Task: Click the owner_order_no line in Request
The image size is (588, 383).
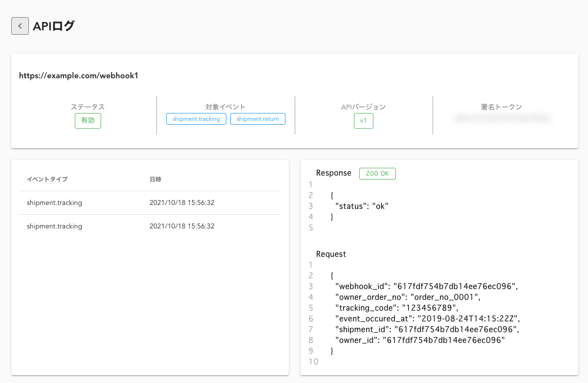Action: tap(408, 297)
